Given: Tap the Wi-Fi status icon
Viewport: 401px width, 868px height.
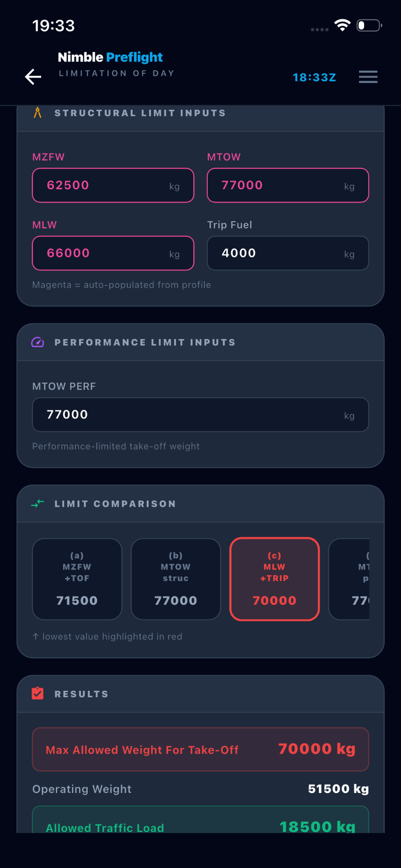Looking at the screenshot, I should coord(343,25).
